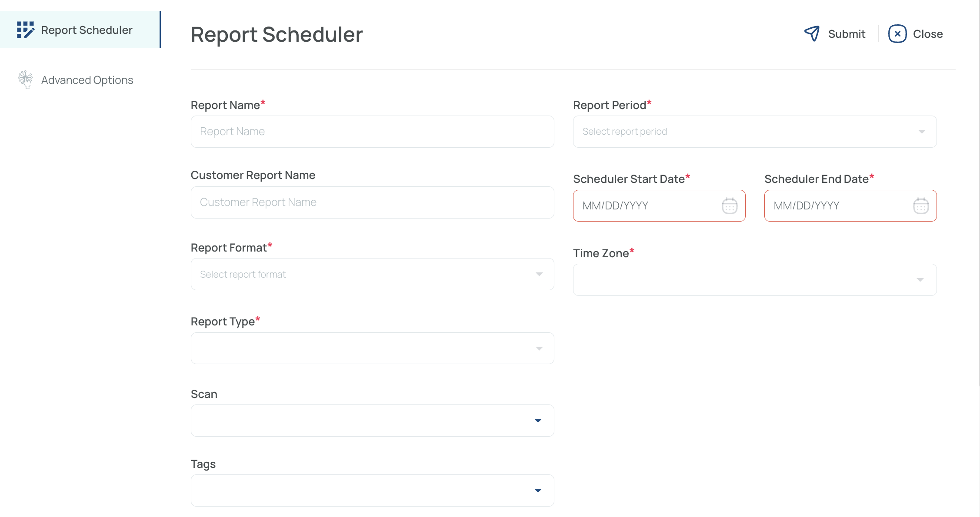Click the Scheduler End Date text field

click(850, 205)
